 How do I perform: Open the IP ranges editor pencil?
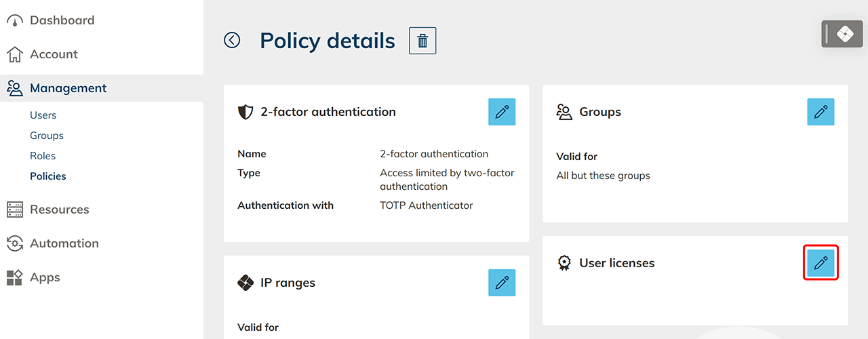502,283
